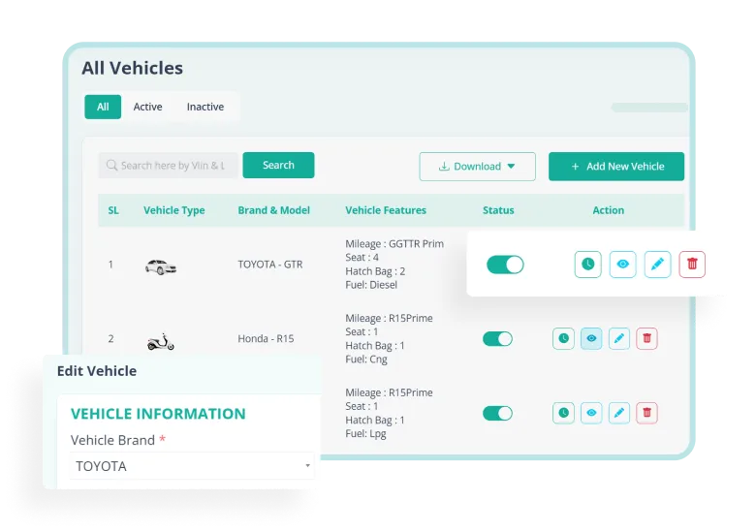Click pencil edit icon in Fuel: Lpg row
Viewport: 756px width, 532px height.
click(x=619, y=413)
